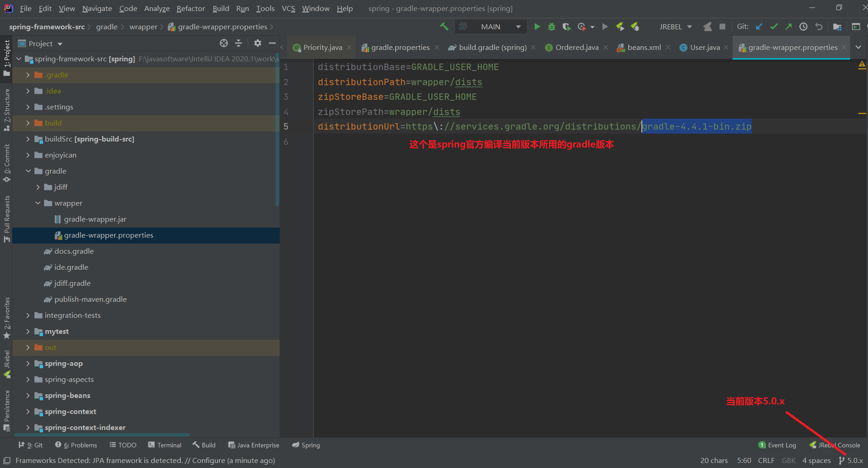Open the MAIN run configuration dropdown
This screenshot has height=468, width=868.
point(490,27)
